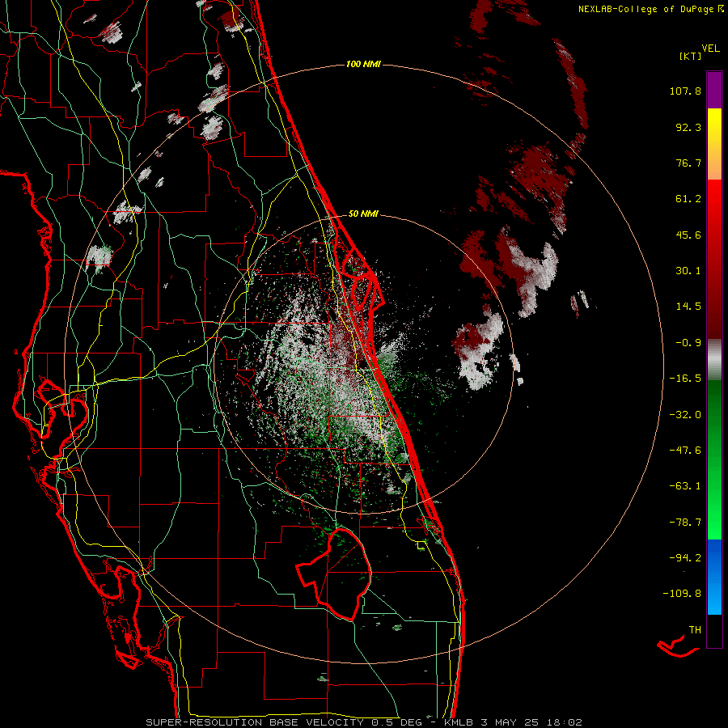Click the blue segment of velocity color bar
Viewport: 728px width, 728px height.
coord(714,577)
